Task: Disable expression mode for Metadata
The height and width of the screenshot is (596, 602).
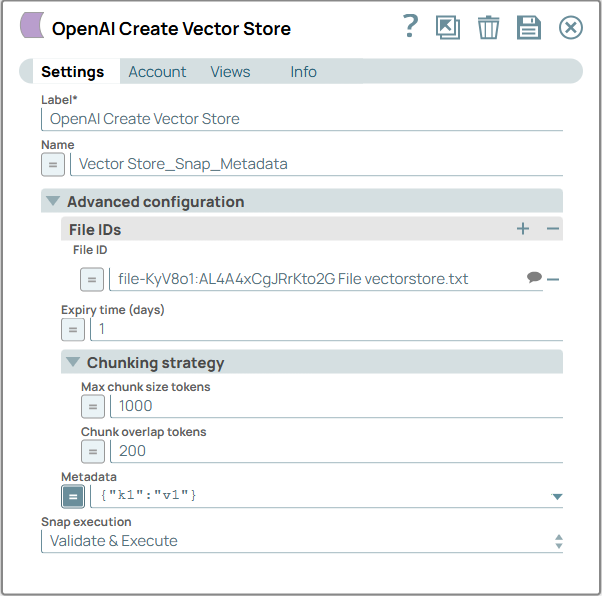Action: (x=73, y=497)
